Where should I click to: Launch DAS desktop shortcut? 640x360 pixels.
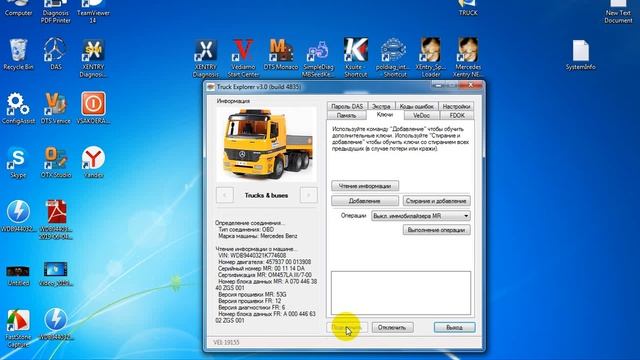click(56, 55)
